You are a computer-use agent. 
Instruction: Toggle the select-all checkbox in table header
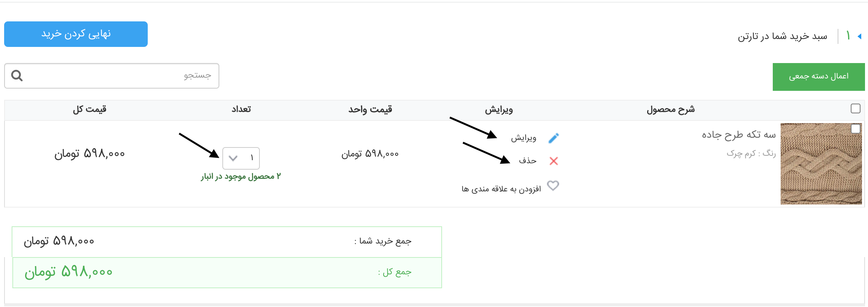855,108
